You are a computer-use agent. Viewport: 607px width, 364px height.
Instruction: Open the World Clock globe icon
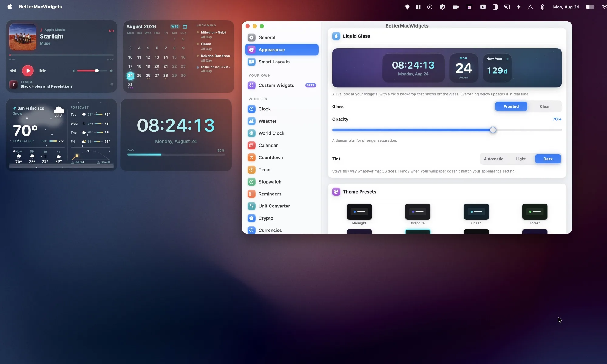tap(251, 133)
